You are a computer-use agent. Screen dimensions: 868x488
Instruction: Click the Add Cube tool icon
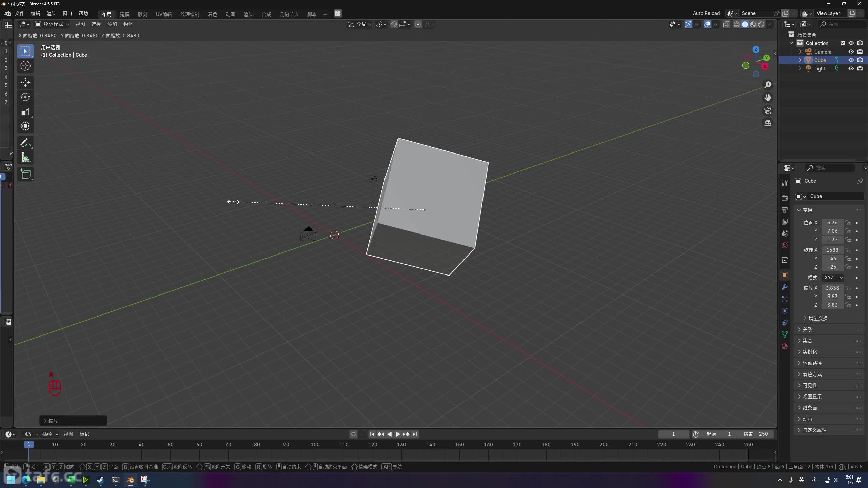point(25,174)
